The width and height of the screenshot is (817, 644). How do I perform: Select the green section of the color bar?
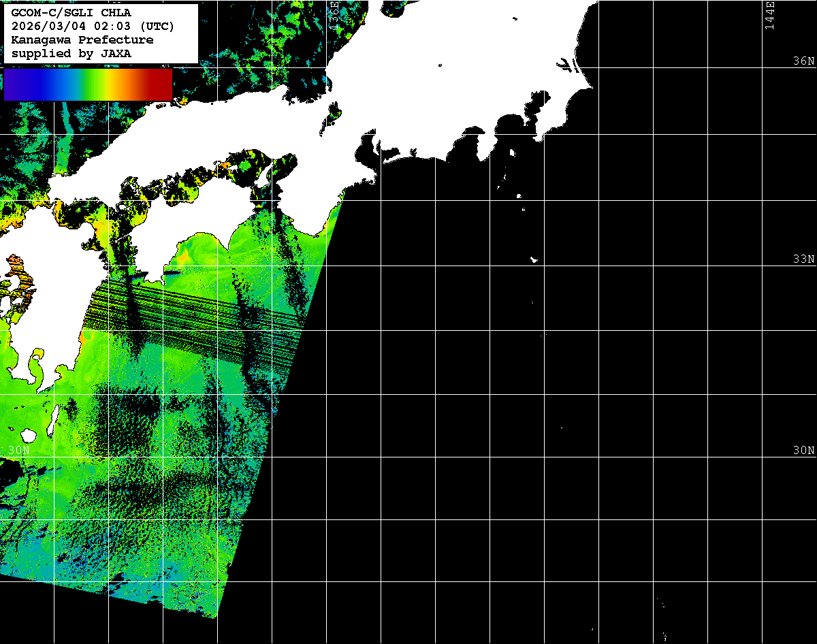[x=85, y=84]
